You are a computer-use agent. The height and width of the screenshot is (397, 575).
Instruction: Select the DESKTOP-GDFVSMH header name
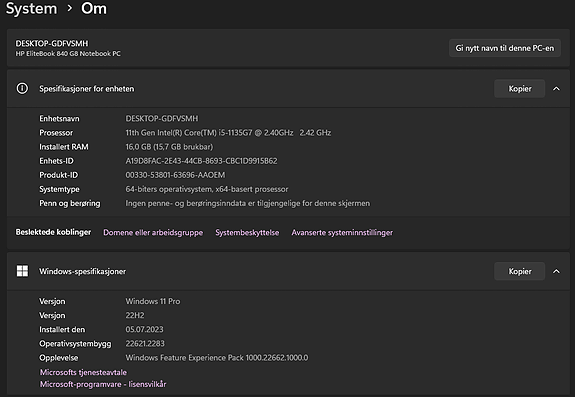tap(52, 43)
